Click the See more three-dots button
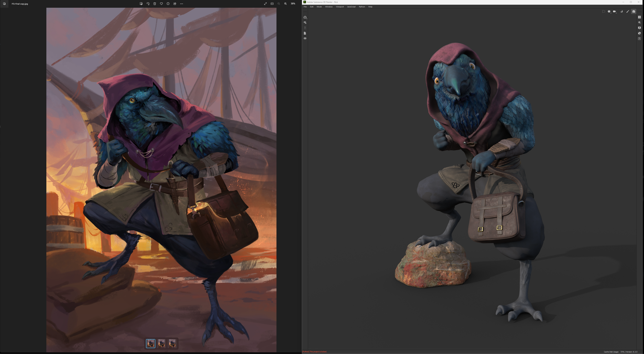 182,4
